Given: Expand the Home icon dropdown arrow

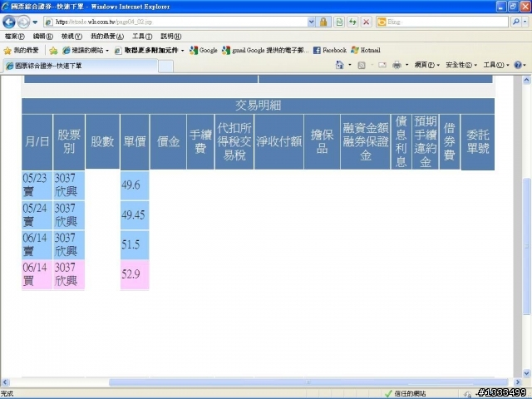Looking at the screenshot, I should [x=350, y=65].
